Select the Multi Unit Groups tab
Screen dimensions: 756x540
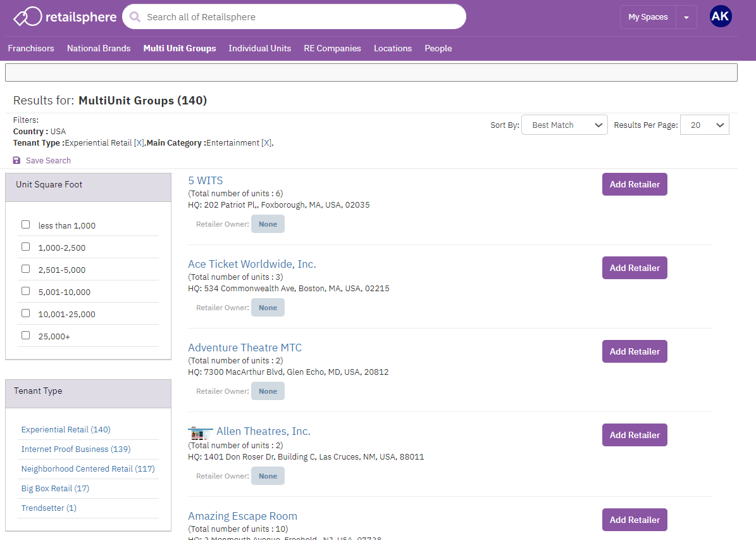click(180, 48)
